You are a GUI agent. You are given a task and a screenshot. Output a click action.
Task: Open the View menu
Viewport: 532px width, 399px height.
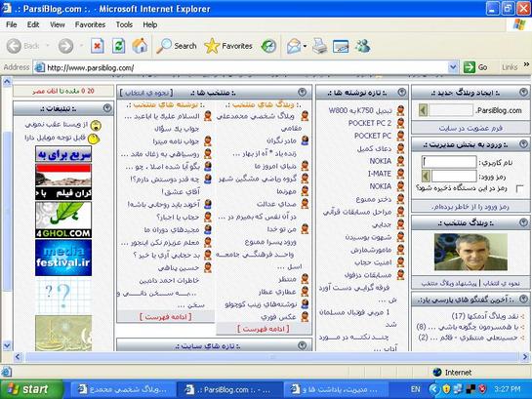coord(57,24)
